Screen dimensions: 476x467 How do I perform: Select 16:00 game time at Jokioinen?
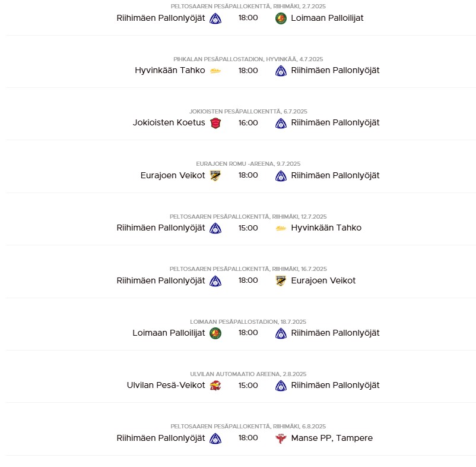tap(248, 123)
